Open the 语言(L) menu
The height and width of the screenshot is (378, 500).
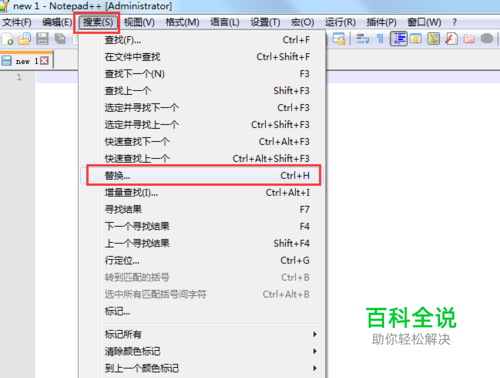(225, 22)
